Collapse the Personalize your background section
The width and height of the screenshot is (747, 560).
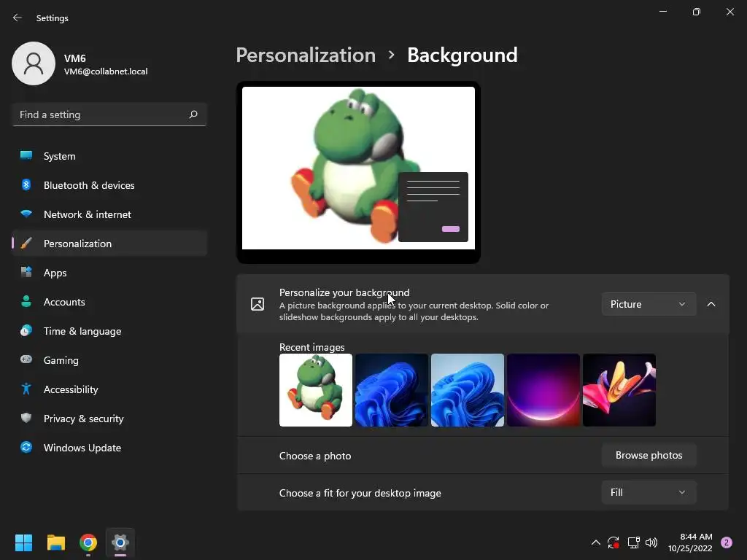coord(711,304)
